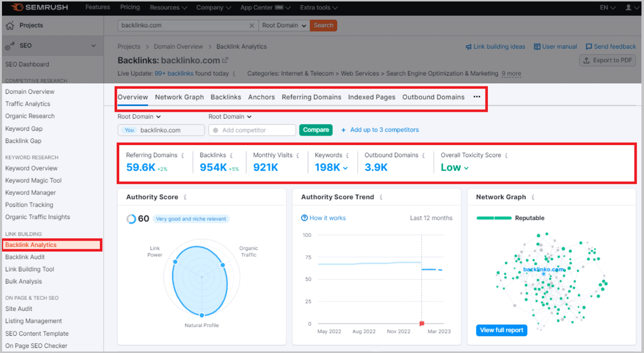
Task: Click Domain Overview breadcrumb
Action: point(178,47)
